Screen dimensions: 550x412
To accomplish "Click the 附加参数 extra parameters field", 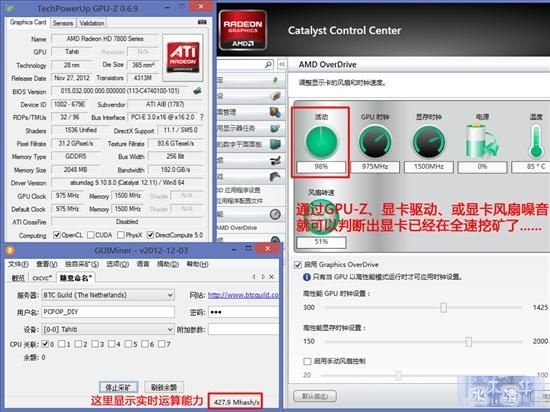I will (243, 329).
